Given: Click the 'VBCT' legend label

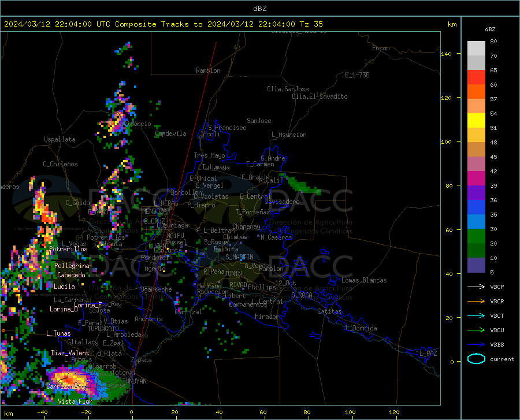Looking at the screenshot, I should 497,316.
